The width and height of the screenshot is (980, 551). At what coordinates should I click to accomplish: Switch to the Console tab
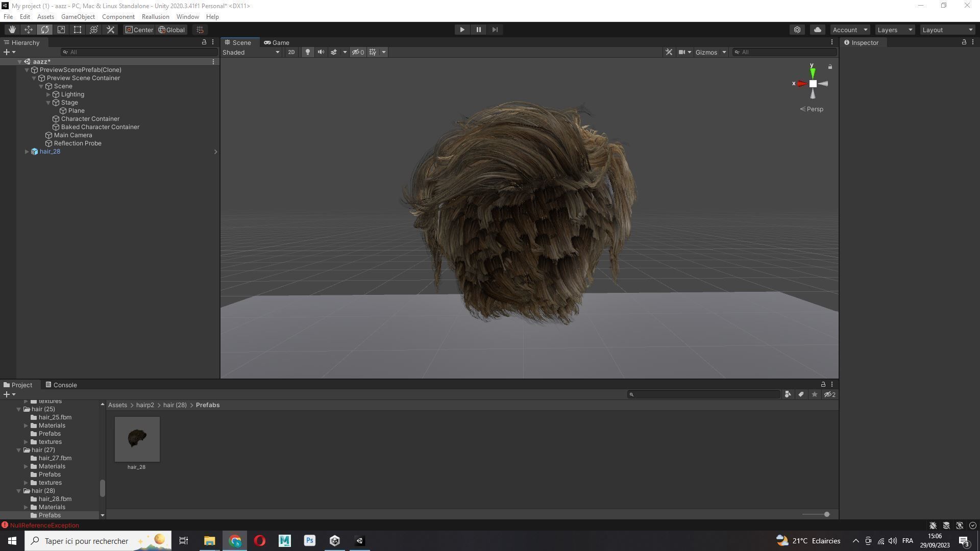point(61,385)
